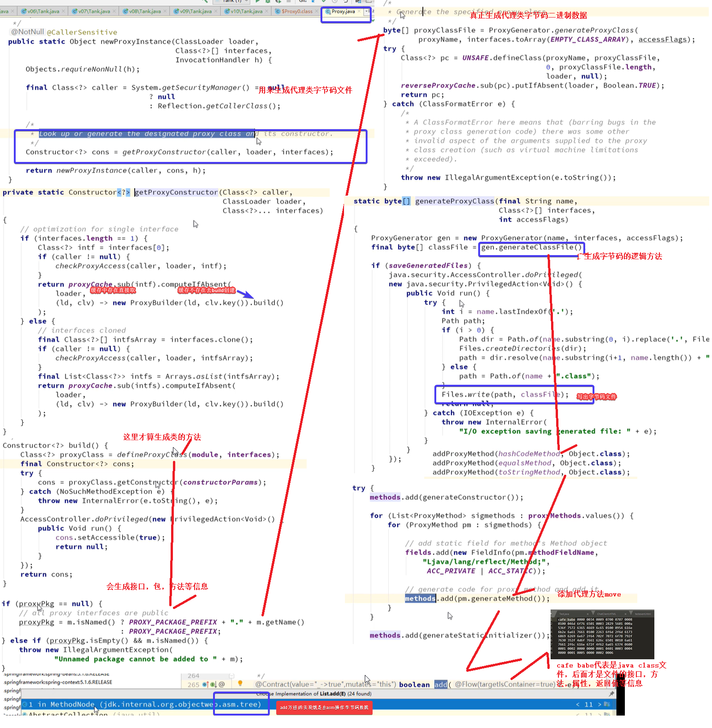Click the cafe babe hex bytes
The image size is (712, 728).
coord(567,620)
